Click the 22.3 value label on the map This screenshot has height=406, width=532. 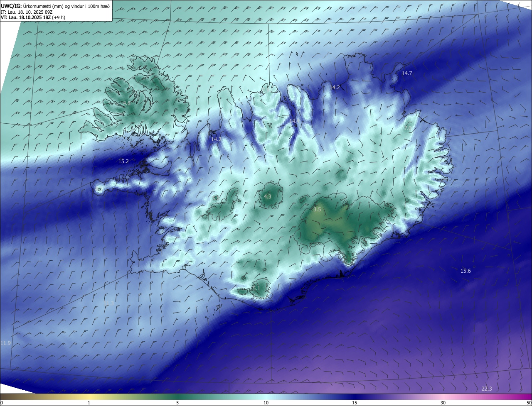[x=487, y=389]
